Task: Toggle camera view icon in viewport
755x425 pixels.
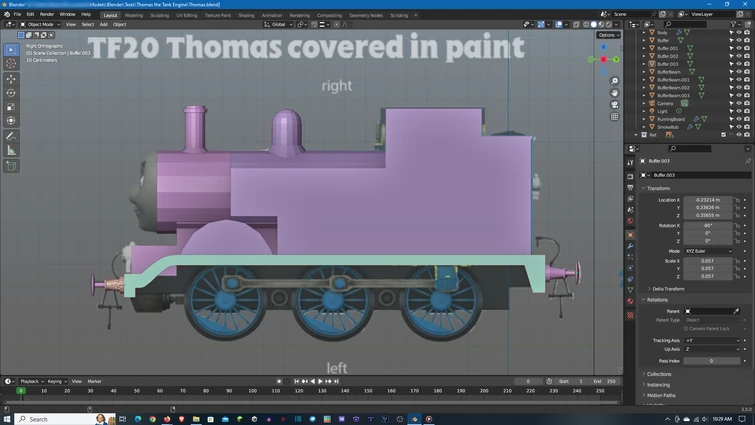Action: coord(614,105)
